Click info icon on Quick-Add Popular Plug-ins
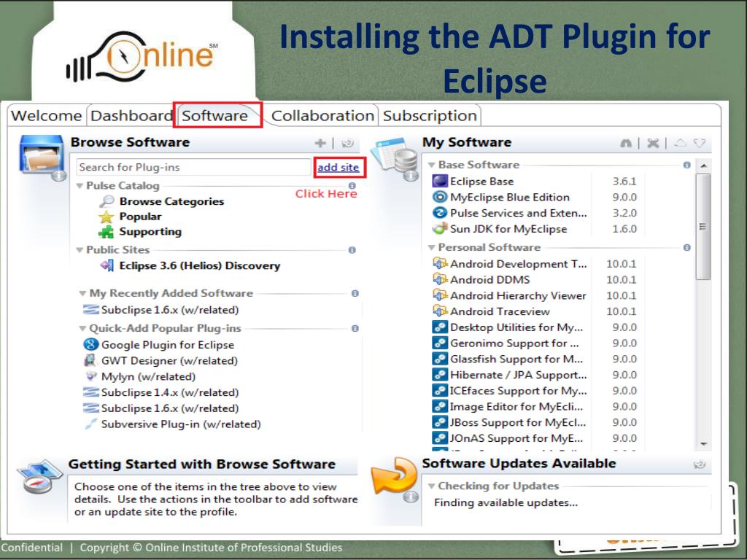The width and height of the screenshot is (747, 560). pos(355,329)
